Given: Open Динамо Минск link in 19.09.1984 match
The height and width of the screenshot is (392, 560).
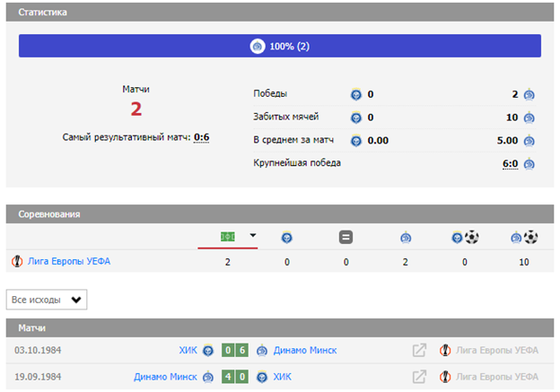Looking at the screenshot, I should pyautogui.click(x=165, y=377).
